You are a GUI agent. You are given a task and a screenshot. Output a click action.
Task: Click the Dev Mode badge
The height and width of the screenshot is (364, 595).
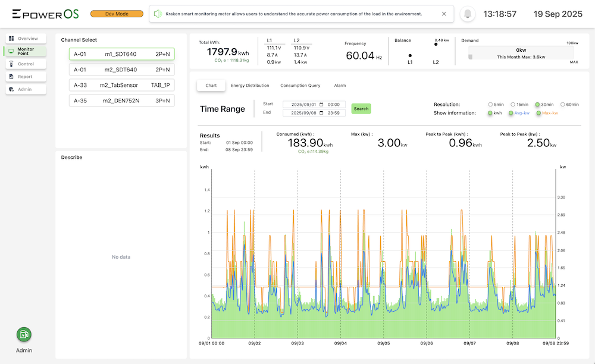(x=117, y=14)
